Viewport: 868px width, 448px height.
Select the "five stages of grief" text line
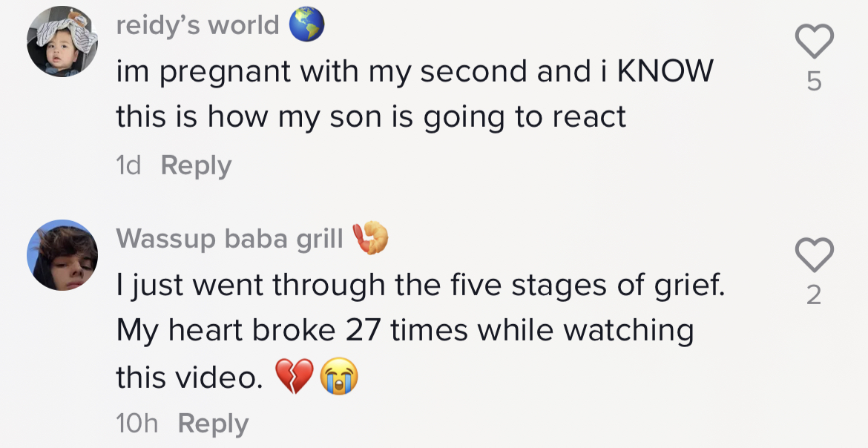pos(419,285)
